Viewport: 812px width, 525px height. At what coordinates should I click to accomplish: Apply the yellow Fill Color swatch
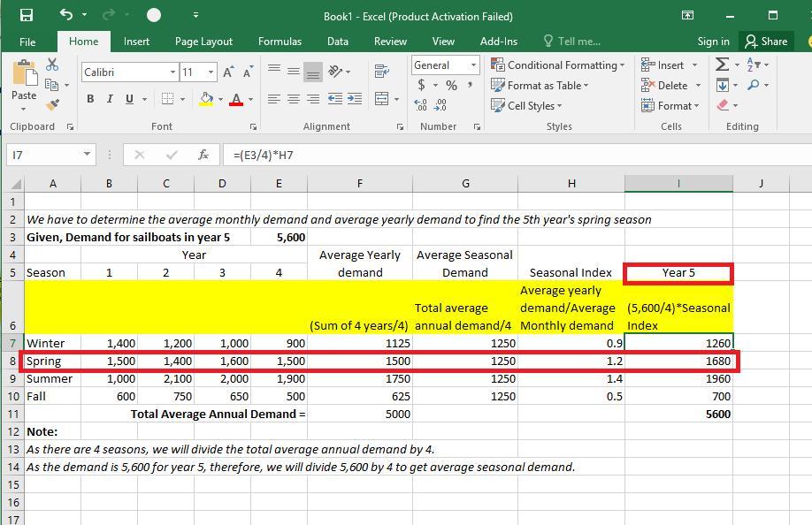pos(206,99)
